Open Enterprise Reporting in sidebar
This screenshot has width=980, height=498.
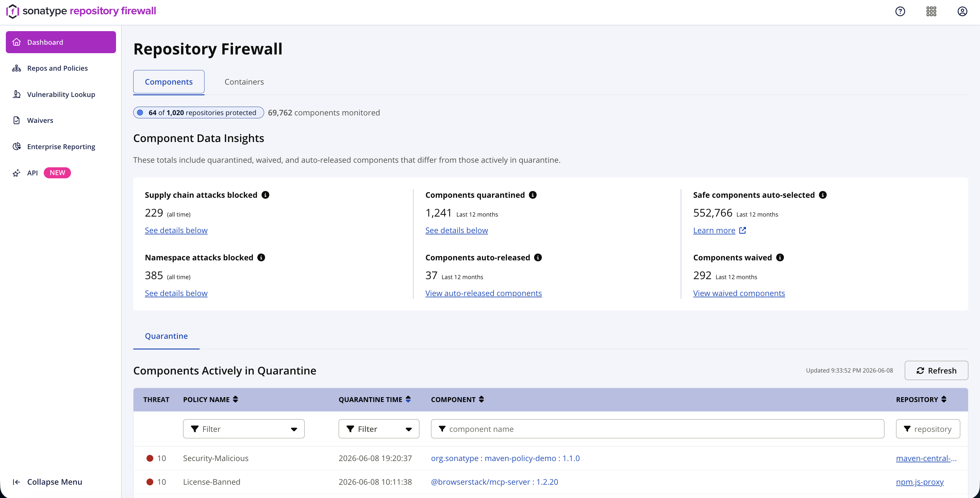(61, 147)
